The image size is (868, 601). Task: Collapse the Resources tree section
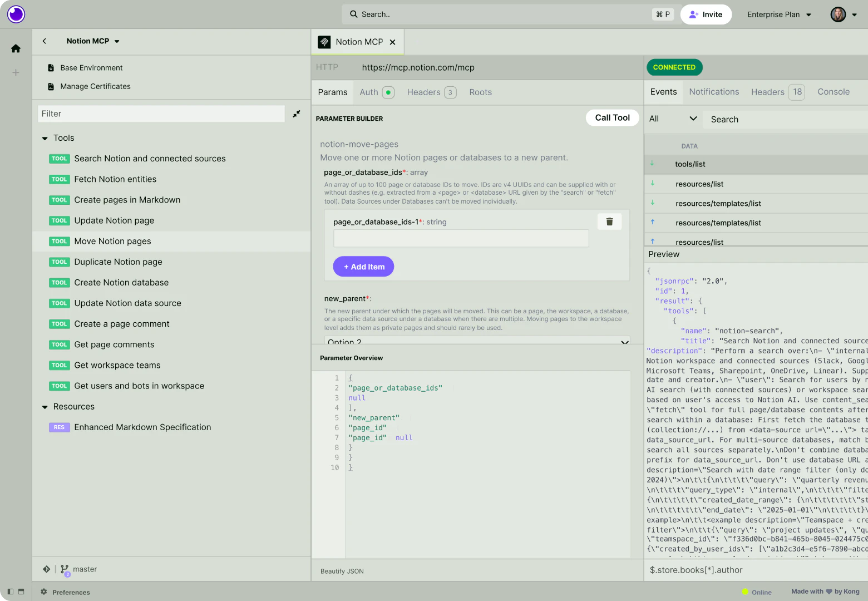pyautogui.click(x=45, y=407)
